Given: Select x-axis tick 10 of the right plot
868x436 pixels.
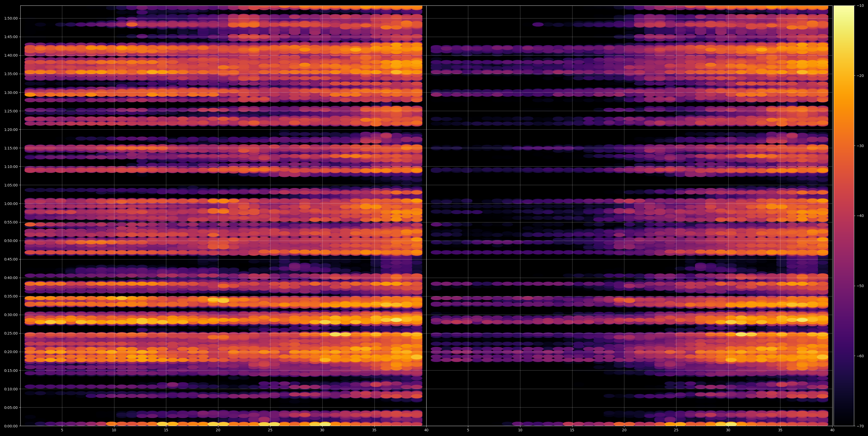Looking at the screenshot, I should click(x=520, y=430).
